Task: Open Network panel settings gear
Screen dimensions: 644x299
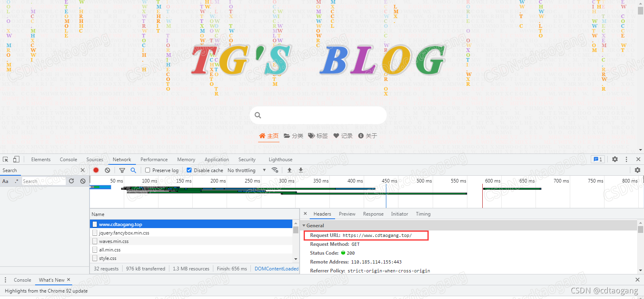Action: click(638, 170)
